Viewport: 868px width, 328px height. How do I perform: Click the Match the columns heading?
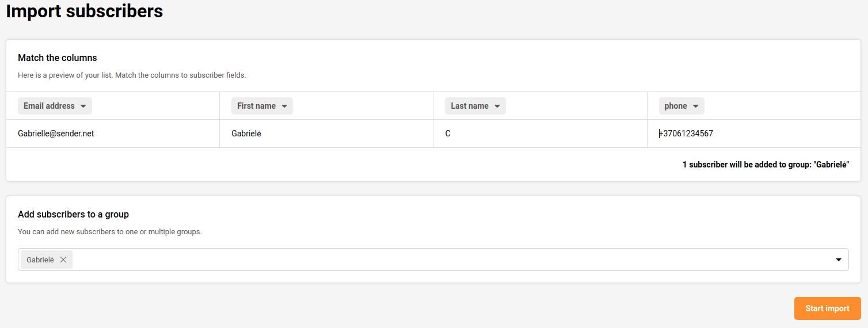[x=58, y=58]
